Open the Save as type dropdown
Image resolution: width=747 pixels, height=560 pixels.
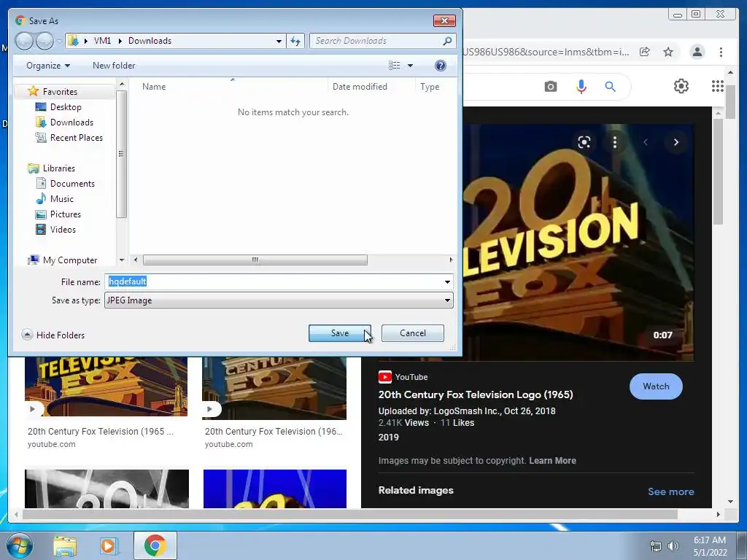[x=279, y=300]
